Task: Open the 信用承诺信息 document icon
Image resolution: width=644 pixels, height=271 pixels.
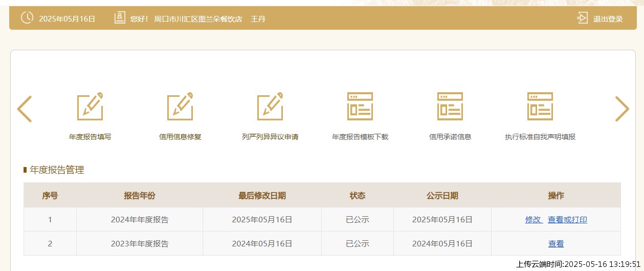Action: (450, 107)
